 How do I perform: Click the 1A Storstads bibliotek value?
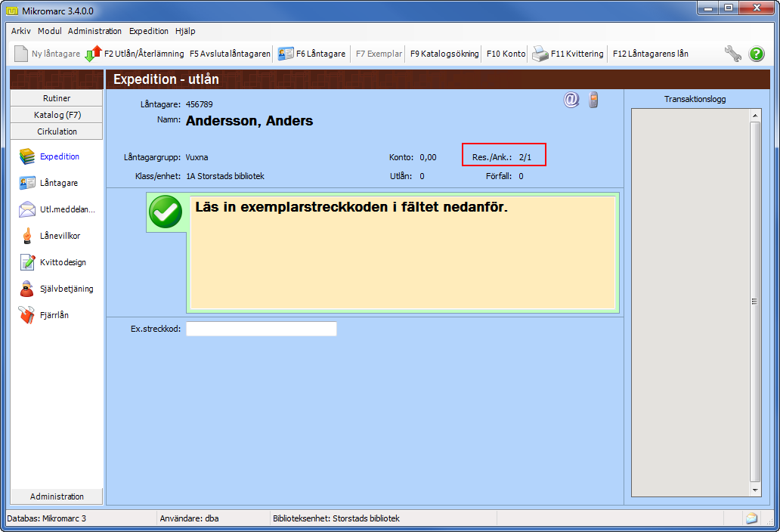click(x=225, y=176)
